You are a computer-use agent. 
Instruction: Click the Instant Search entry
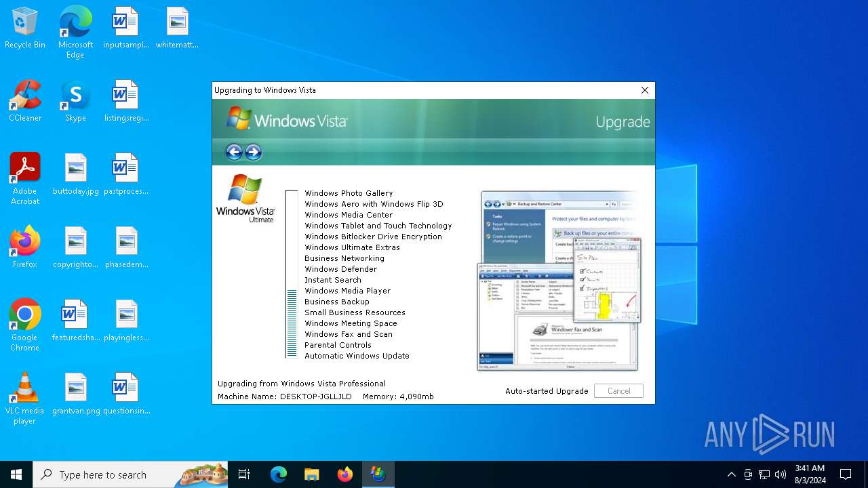pyautogui.click(x=333, y=280)
